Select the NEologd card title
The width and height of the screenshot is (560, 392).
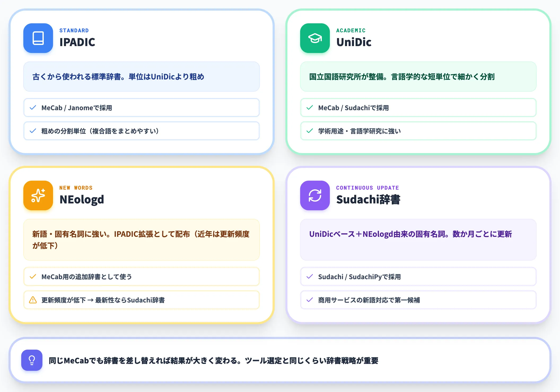82,199
